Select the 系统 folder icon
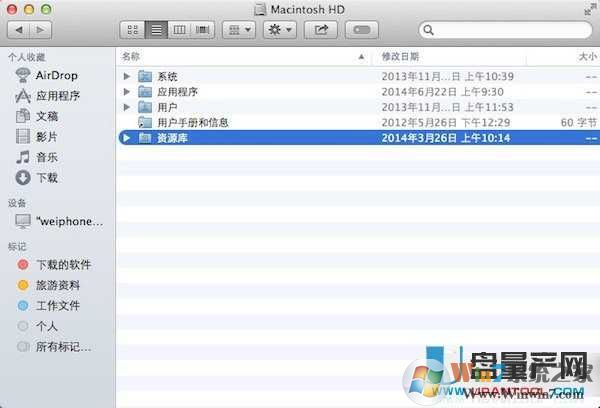This screenshot has height=408, width=600. 145,77
